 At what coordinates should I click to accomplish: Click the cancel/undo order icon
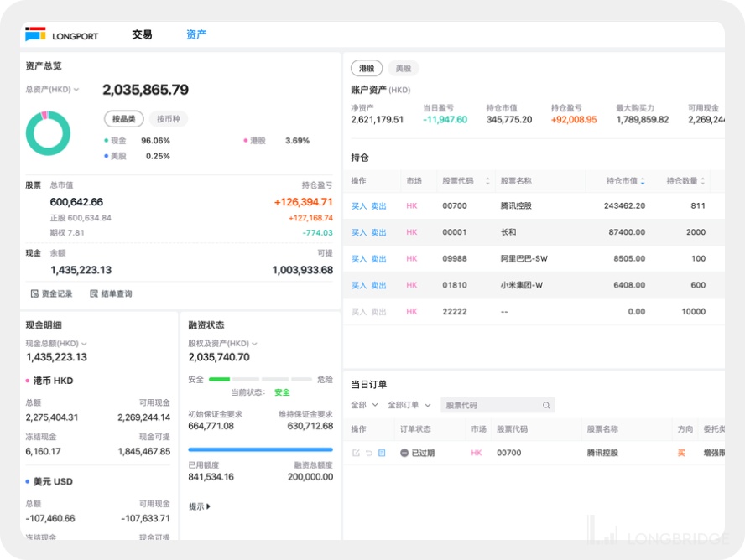[x=368, y=453]
